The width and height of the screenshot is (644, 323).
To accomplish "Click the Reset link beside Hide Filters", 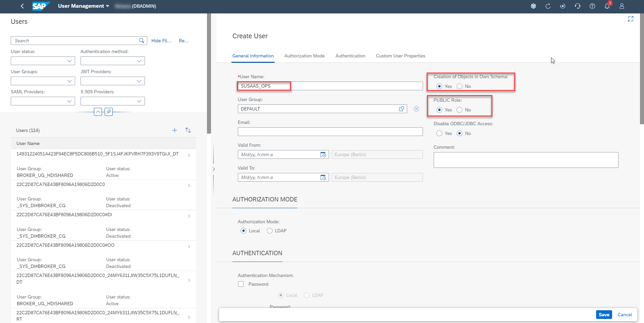I will [184, 41].
